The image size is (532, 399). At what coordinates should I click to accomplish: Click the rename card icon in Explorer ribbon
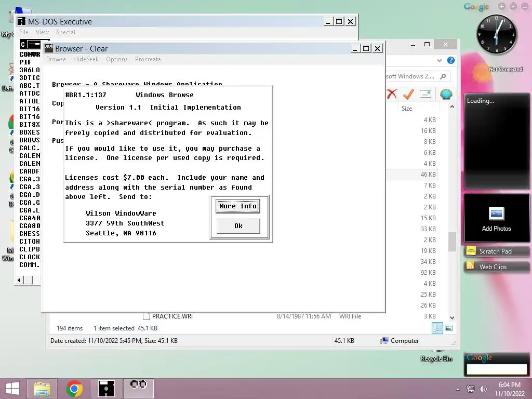click(425, 94)
